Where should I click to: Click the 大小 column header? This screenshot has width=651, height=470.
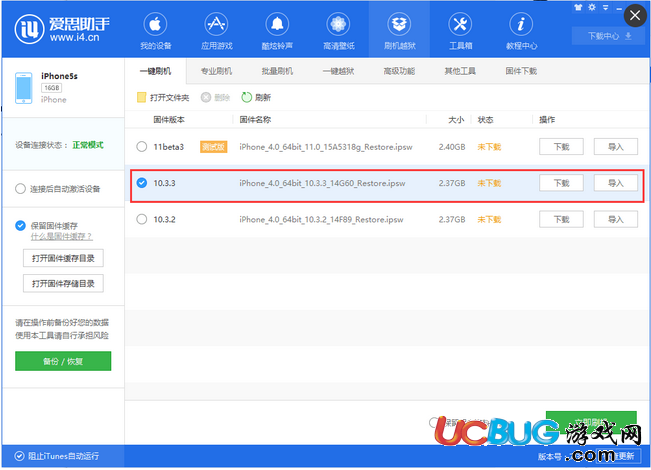(456, 120)
